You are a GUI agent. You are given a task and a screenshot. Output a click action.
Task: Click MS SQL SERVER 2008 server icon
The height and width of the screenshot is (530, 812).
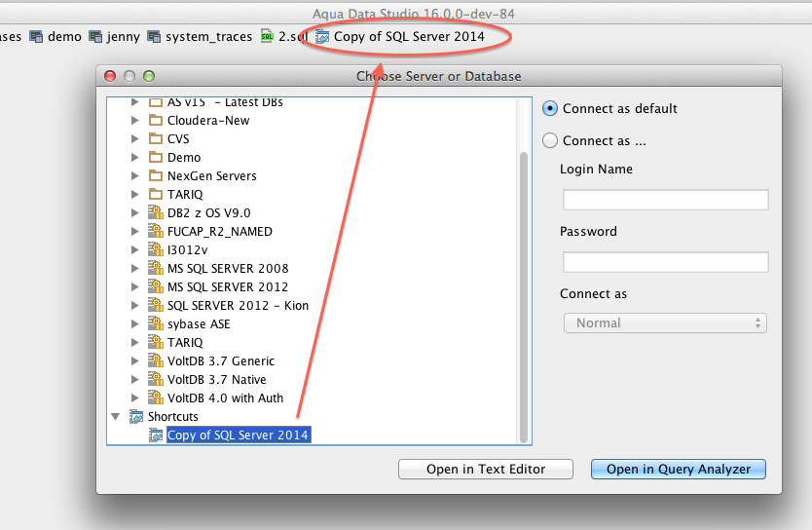point(156,268)
